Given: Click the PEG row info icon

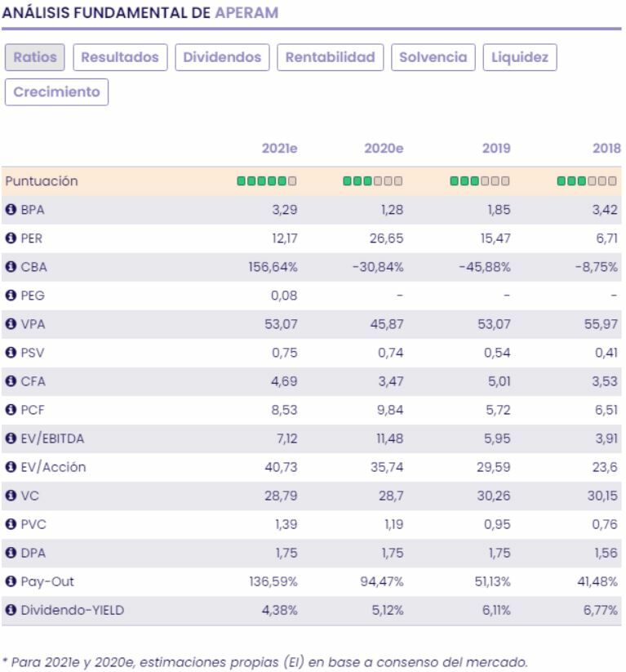Looking at the screenshot, I should (11, 296).
